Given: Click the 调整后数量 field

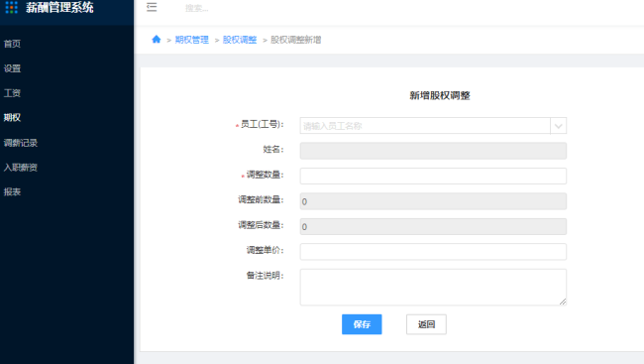Looking at the screenshot, I should 433,226.
